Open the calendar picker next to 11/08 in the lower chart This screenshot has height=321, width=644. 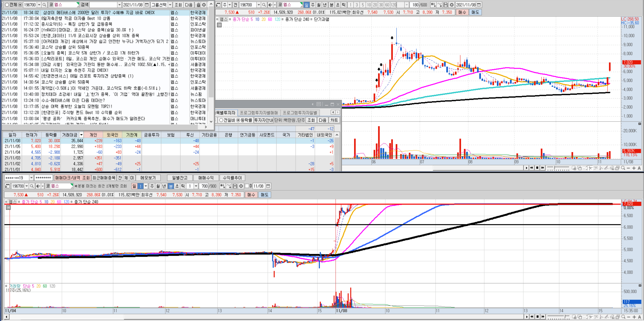point(268,186)
